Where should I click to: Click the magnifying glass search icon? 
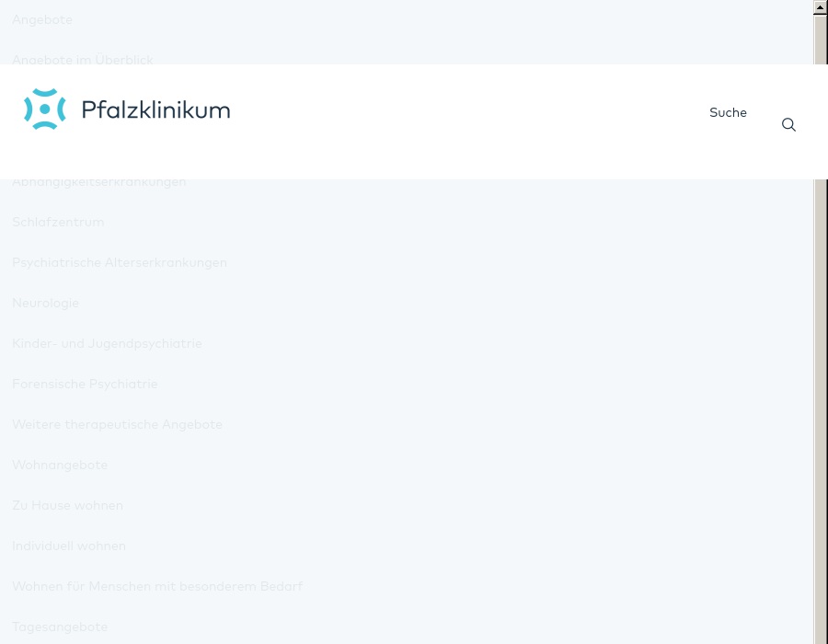click(x=788, y=125)
